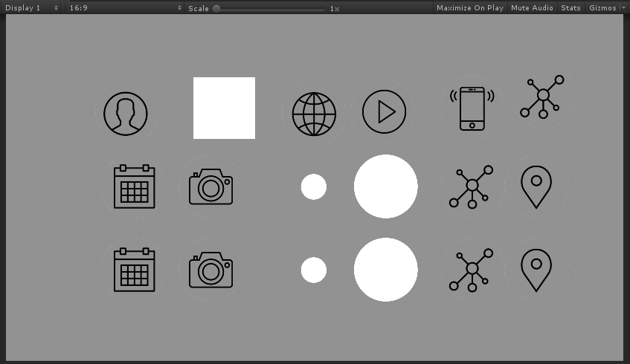The image size is (630, 364).
Task: Toggle Mute Audio
Action: tap(532, 7)
